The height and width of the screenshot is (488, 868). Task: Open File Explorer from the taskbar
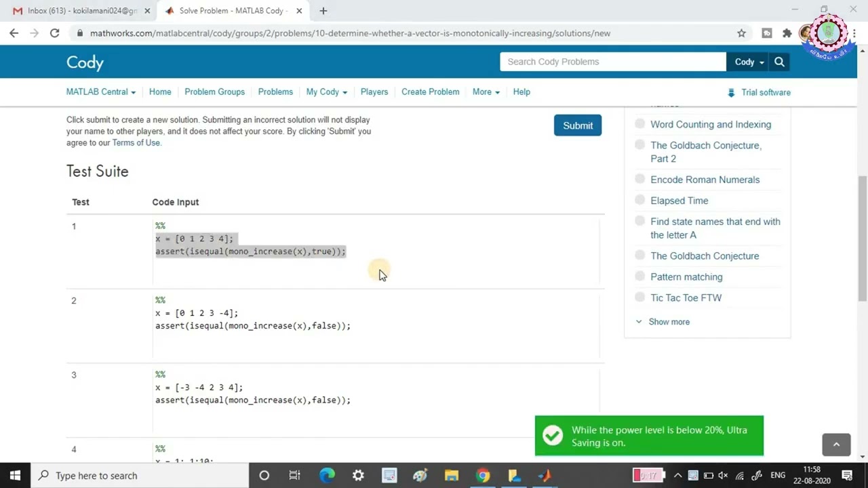pos(451,475)
